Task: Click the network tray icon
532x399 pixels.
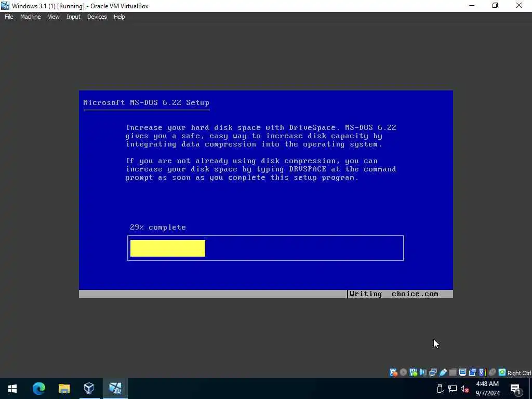Action: [453, 389]
